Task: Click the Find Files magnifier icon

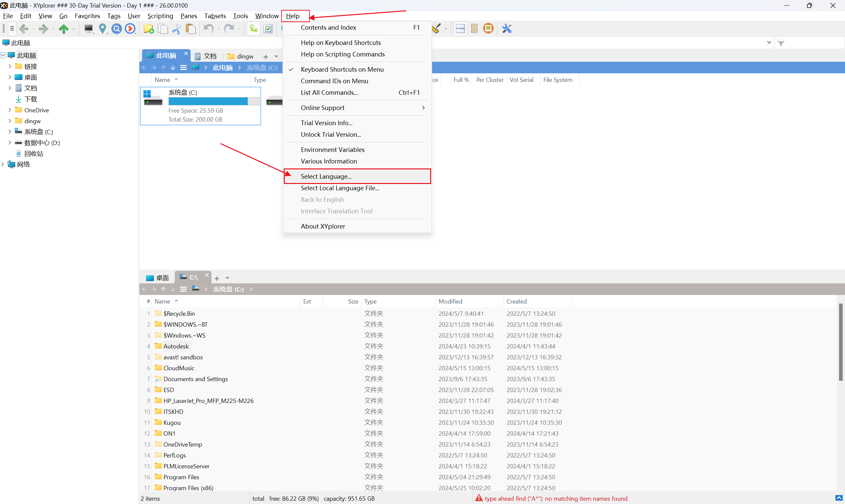Action: pyautogui.click(x=117, y=29)
